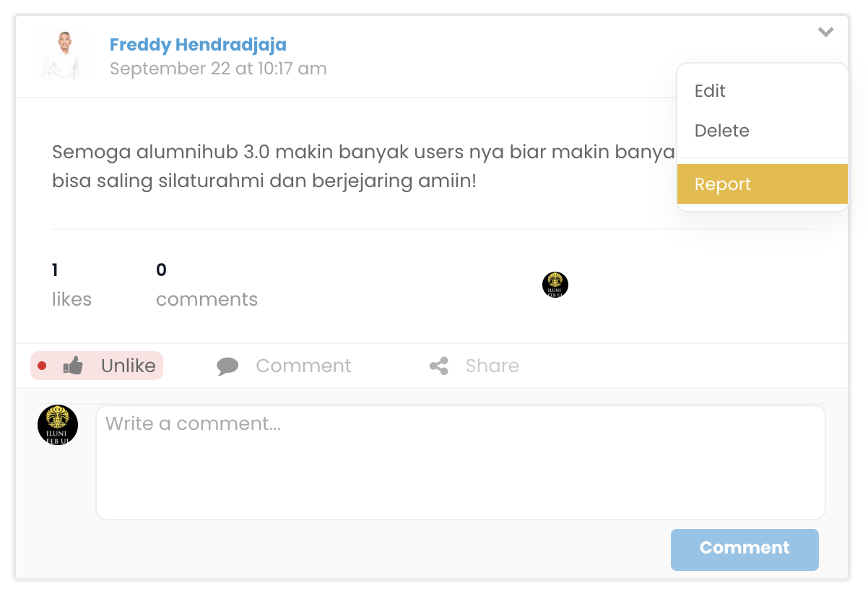The height and width of the screenshot is (594, 868).
Task: Choose Delete from the post options menu
Action: [x=722, y=131]
